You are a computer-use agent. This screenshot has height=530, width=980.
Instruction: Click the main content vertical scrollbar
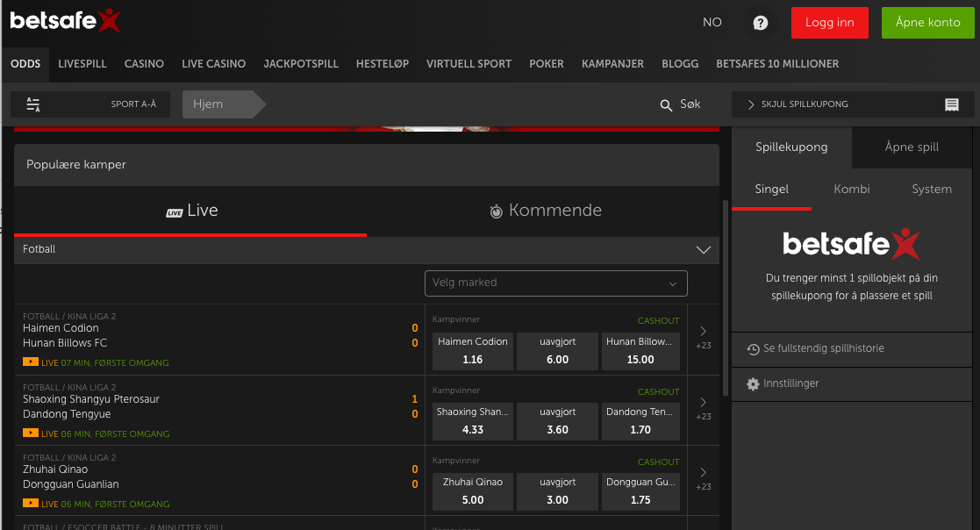coord(725,298)
